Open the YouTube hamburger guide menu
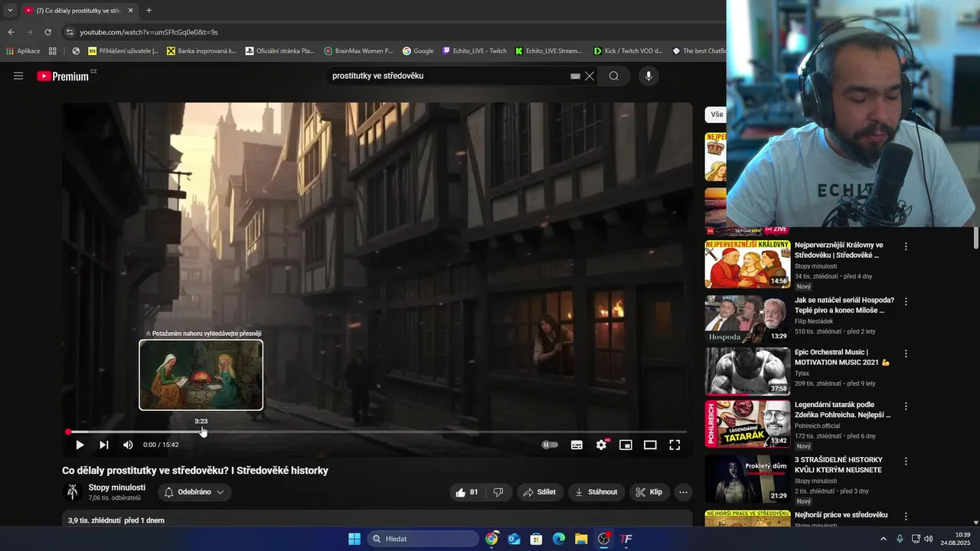This screenshot has width=980, height=551. [x=18, y=76]
